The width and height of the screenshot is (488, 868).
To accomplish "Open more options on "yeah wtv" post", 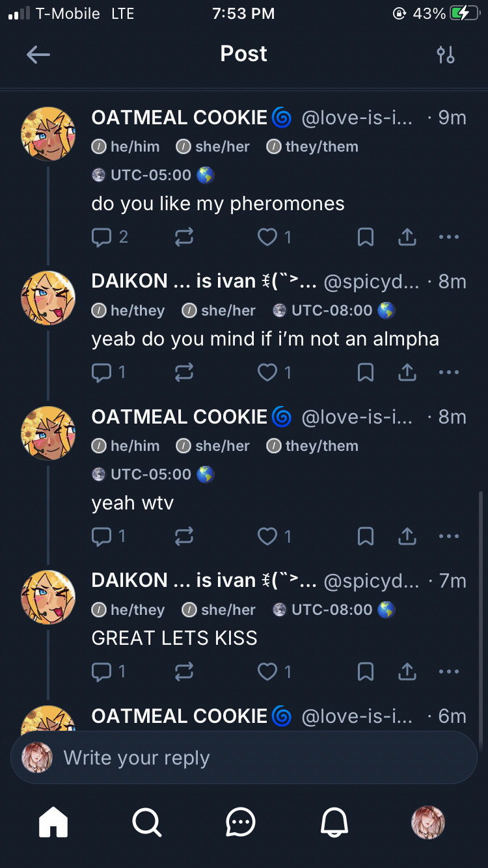I will coord(449,536).
